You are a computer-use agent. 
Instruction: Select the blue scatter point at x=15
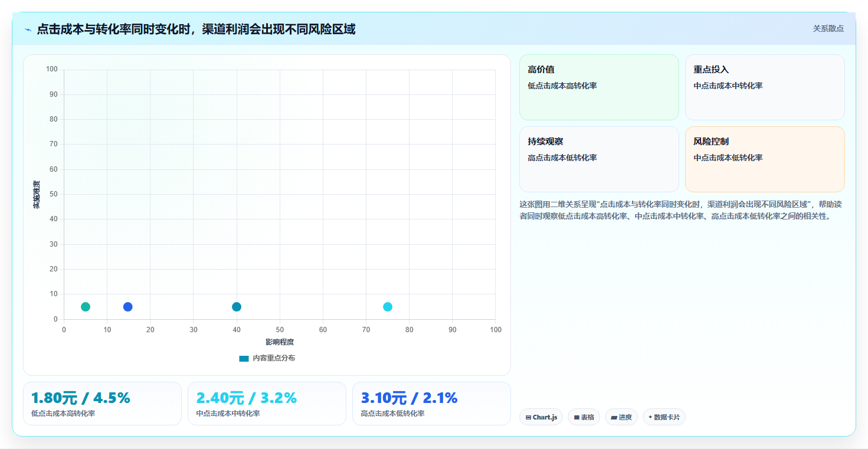tap(128, 307)
